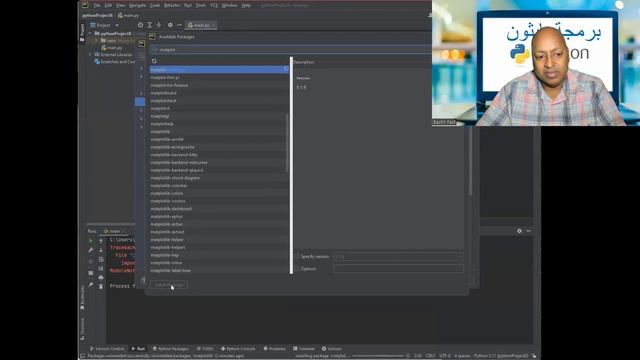
Task: Expand the venv folder
Action: (97, 41)
